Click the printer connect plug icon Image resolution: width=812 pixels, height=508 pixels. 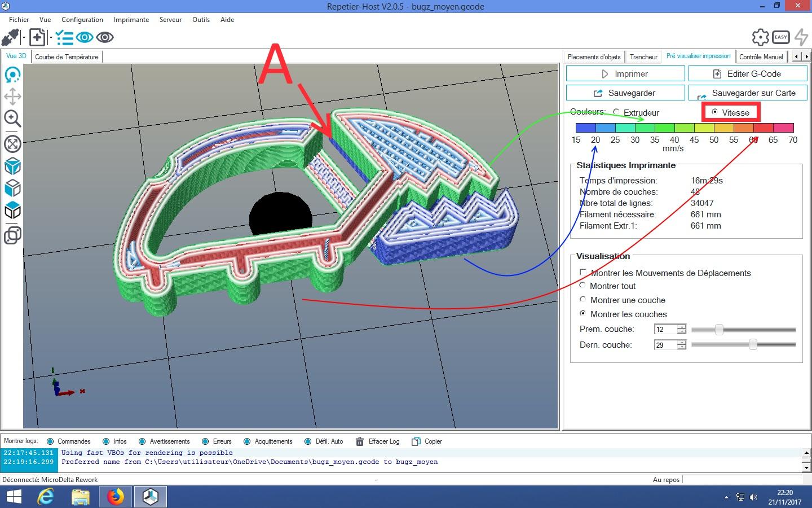coord(11,38)
